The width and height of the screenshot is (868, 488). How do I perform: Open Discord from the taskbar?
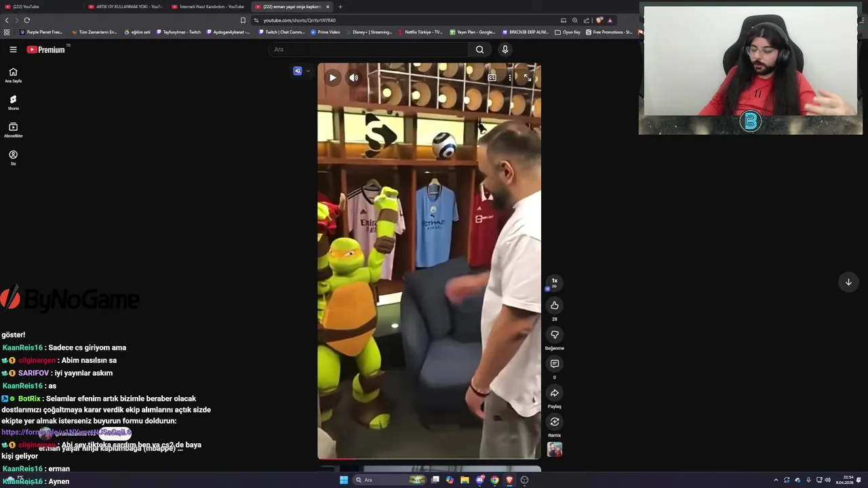pos(480,480)
